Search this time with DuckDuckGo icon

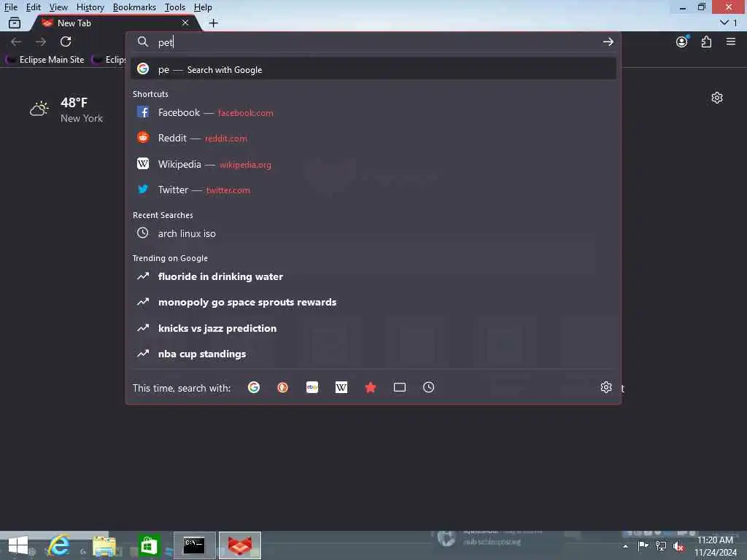[x=282, y=388]
